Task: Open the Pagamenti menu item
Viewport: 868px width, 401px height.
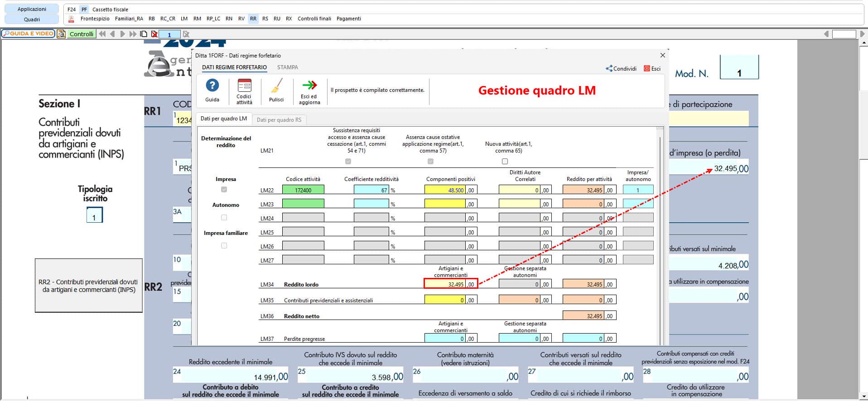Action: [x=349, y=19]
